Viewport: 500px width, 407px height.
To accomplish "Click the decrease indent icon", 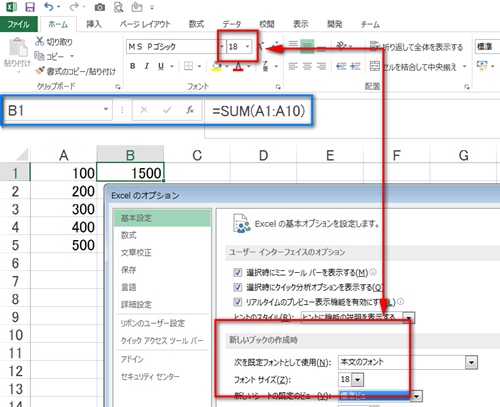I will [x=341, y=66].
